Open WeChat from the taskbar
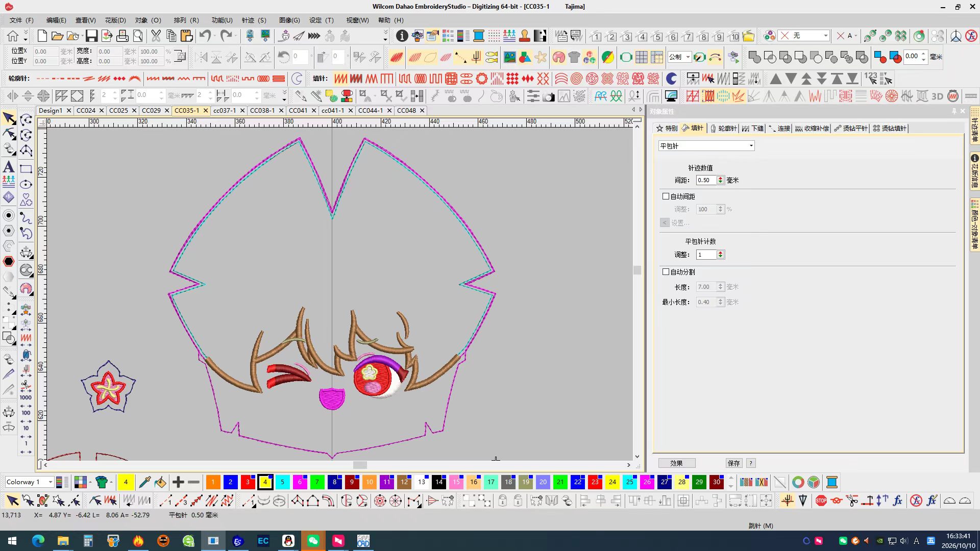The height and width of the screenshot is (551, 980). click(x=313, y=541)
